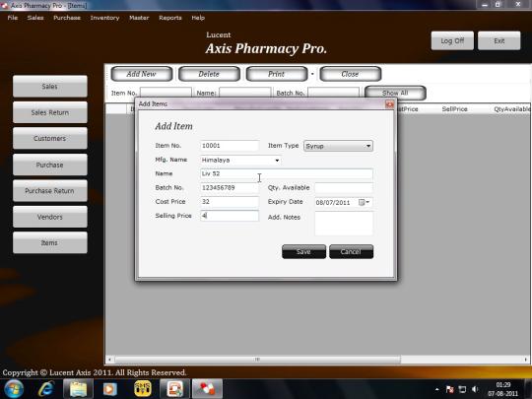Open Windows Explorer folder taskbar icon
This screenshot has height=399, width=532.
pyautogui.click(x=78, y=389)
